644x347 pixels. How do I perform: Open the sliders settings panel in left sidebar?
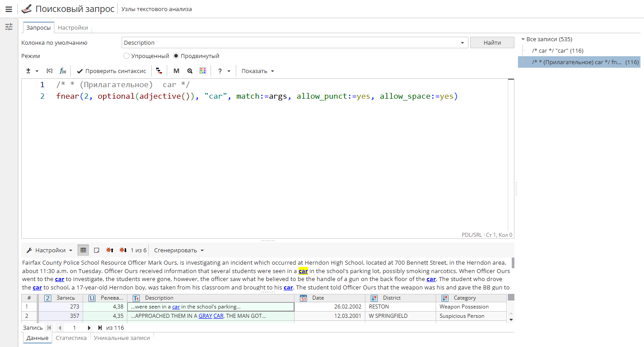click(9, 27)
